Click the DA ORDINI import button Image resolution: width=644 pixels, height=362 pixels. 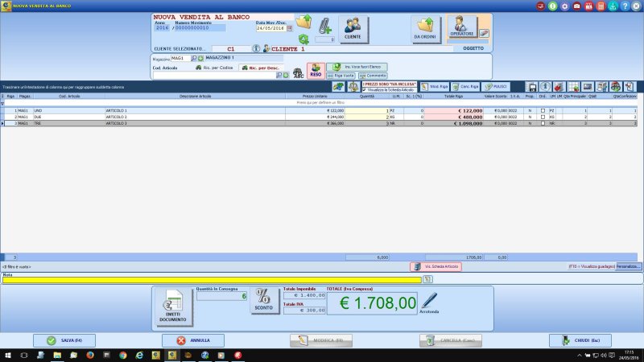(425, 29)
